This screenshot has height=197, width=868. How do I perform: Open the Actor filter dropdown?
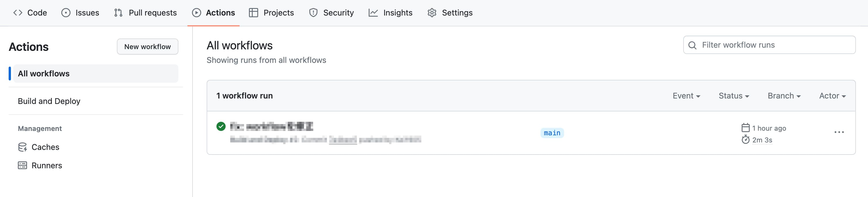point(832,95)
